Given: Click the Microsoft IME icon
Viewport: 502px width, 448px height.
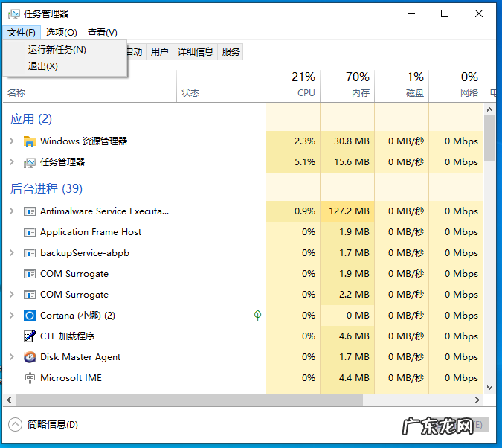Looking at the screenshot, I should [x=30, y=378].
